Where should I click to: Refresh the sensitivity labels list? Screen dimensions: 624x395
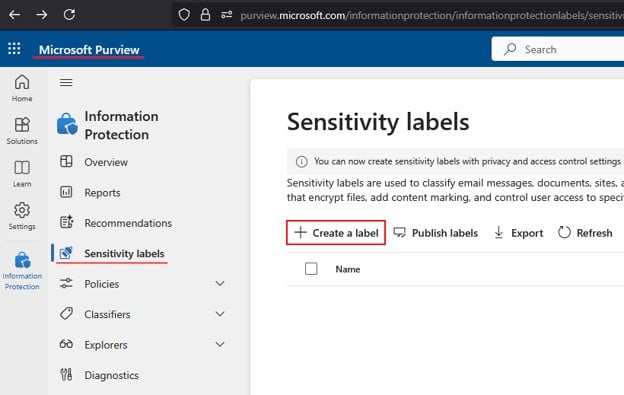pos(585,233)
